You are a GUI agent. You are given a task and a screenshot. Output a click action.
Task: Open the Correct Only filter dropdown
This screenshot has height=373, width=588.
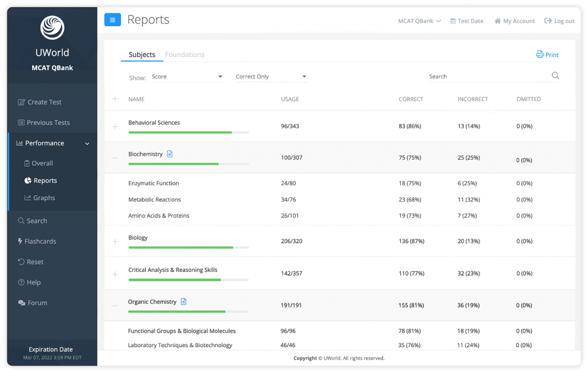click(x=271, y=76)
